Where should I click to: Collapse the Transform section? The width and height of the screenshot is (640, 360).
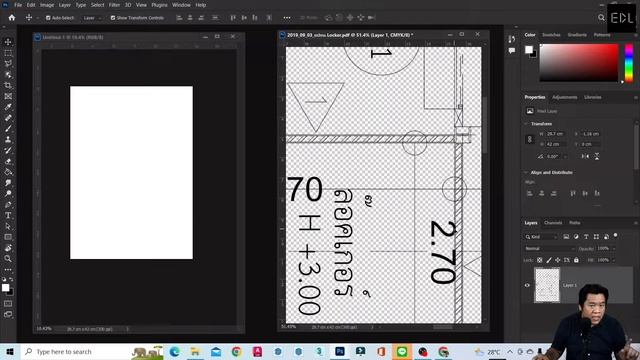[x=526, y=124]
